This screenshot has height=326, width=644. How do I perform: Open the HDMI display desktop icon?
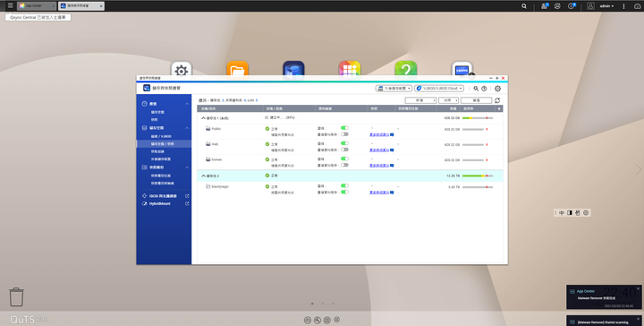click(462, 70)
